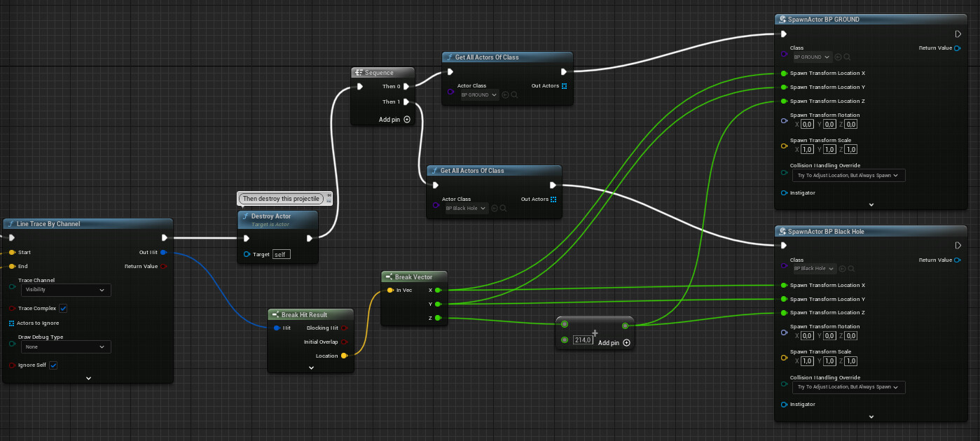This screenshot has height=441, width=980.
Task: Toggle the Ignore Self checkbox
Action: 53,365
